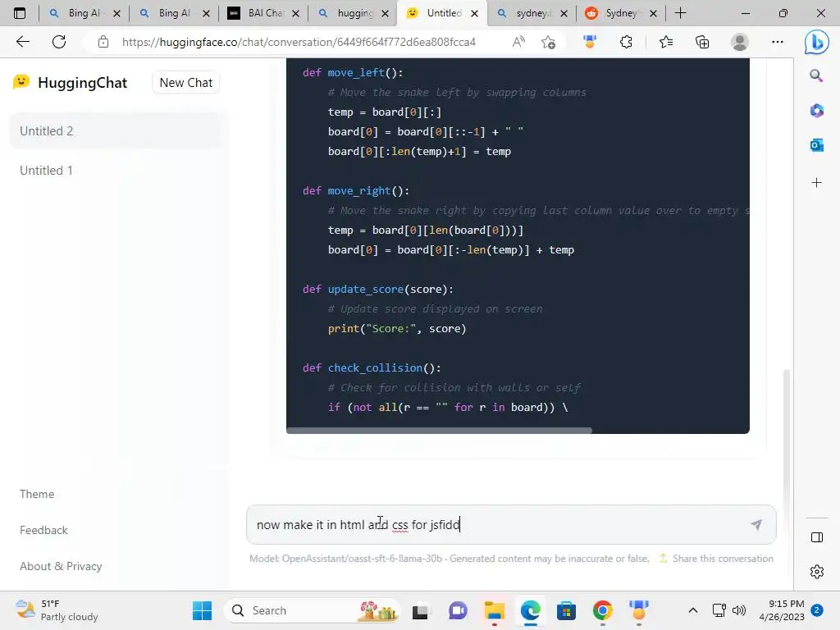Add a sidebar app with plus icon
Screen dimensions: 840x630
point(816,183)
